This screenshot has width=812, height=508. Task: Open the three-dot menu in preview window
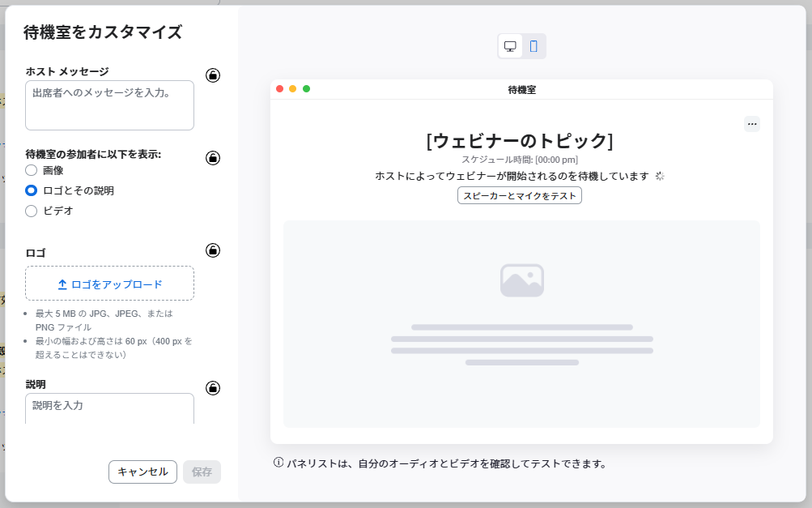pos(752,124)
